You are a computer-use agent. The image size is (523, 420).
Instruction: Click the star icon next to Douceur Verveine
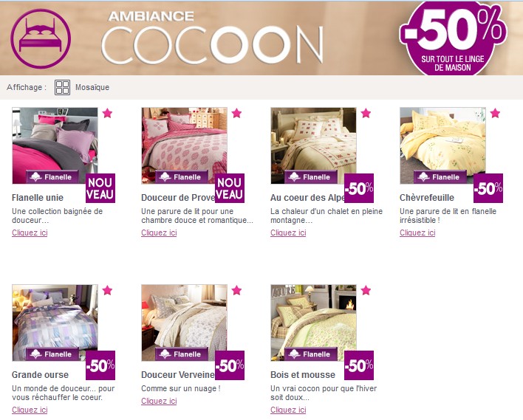[236, 290]
